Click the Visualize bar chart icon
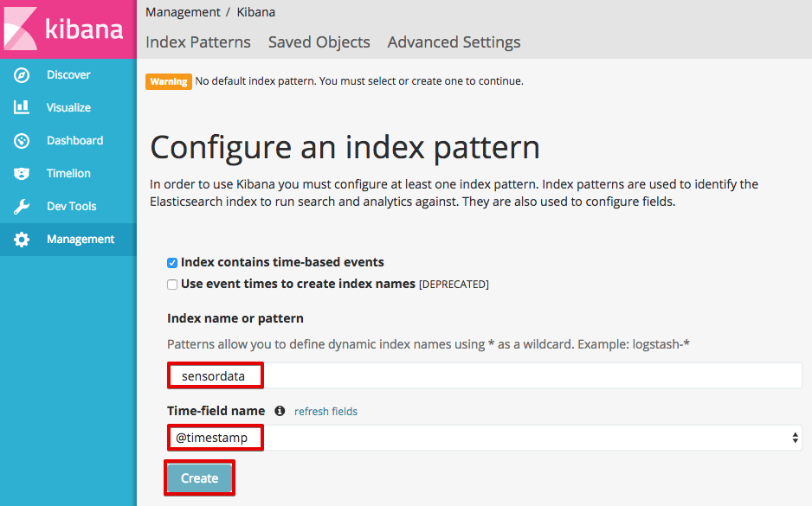This screenshot has height=506, width=812. 22,107
